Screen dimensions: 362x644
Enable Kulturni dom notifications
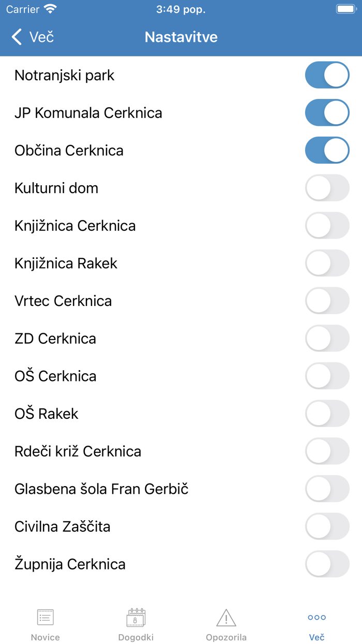pyautogui.click(x=327, y=188)
